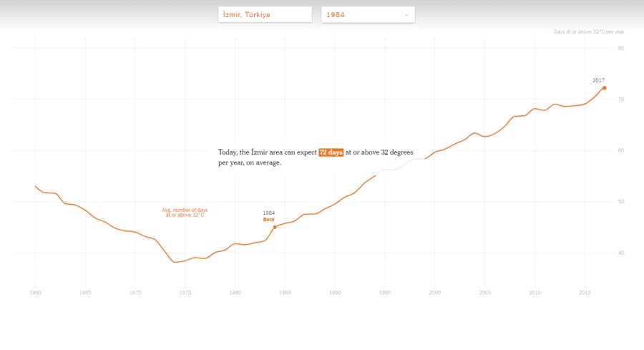
Task: Open the 1984 birth year dropdown
Action: point(367,14)
